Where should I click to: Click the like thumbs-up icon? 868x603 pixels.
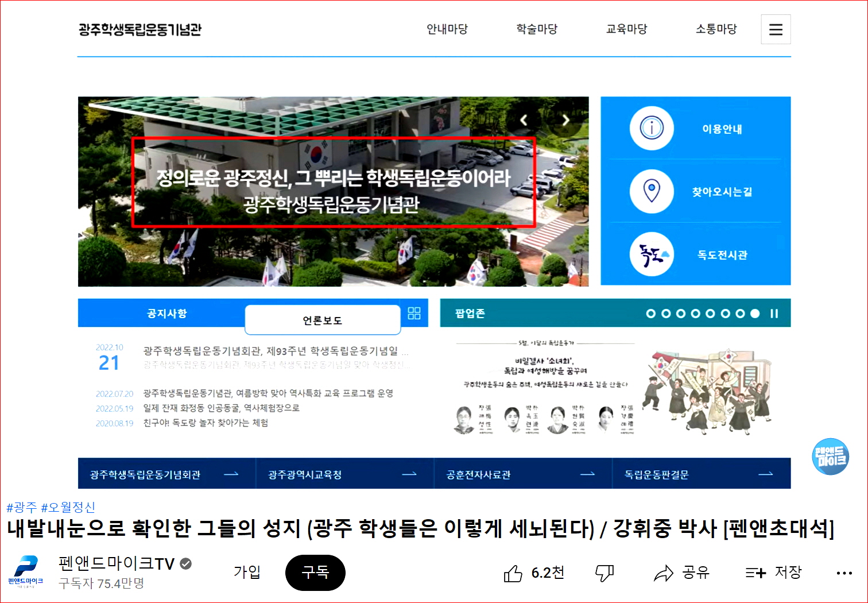click(513, 573)
